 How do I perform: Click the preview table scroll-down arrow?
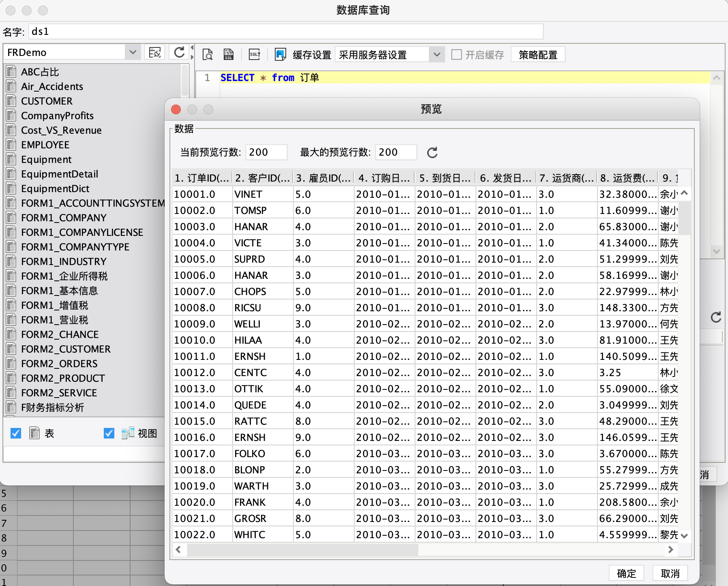(x=685, y=536)
